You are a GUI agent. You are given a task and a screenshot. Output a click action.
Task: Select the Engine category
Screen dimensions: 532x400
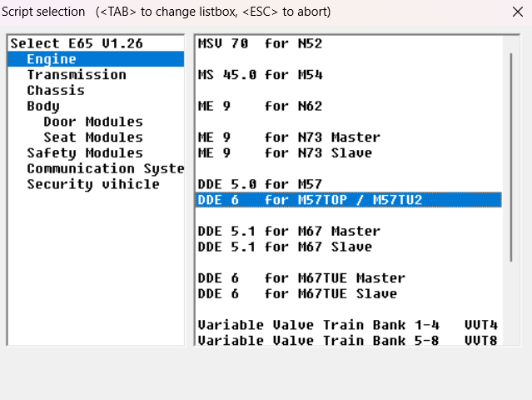click(96, 59)
